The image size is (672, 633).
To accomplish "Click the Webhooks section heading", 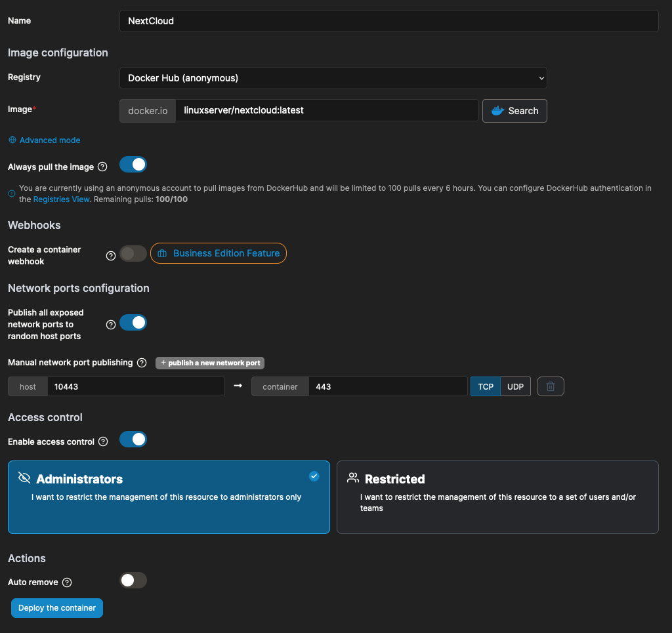I will click(x=34, y=225).
